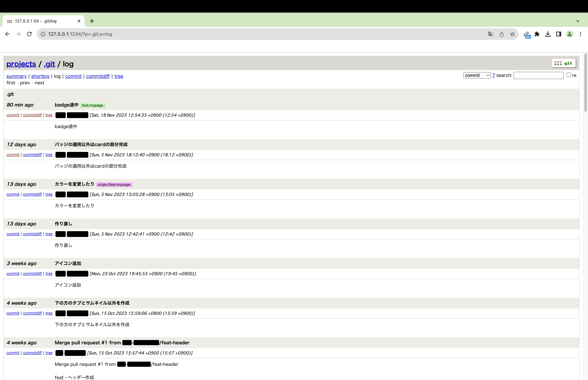Image resolution: width=588 pixels, height=380 pixels.
Task: Click the search input field
Action: [539, 75]
